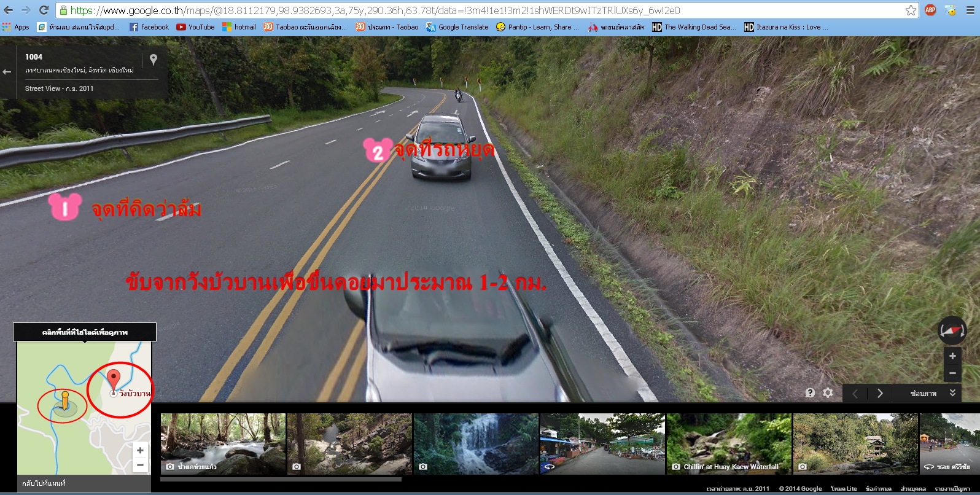
Task: Open the Pantip - Learn, Share bookmark
Action: [x=537, y=27]
